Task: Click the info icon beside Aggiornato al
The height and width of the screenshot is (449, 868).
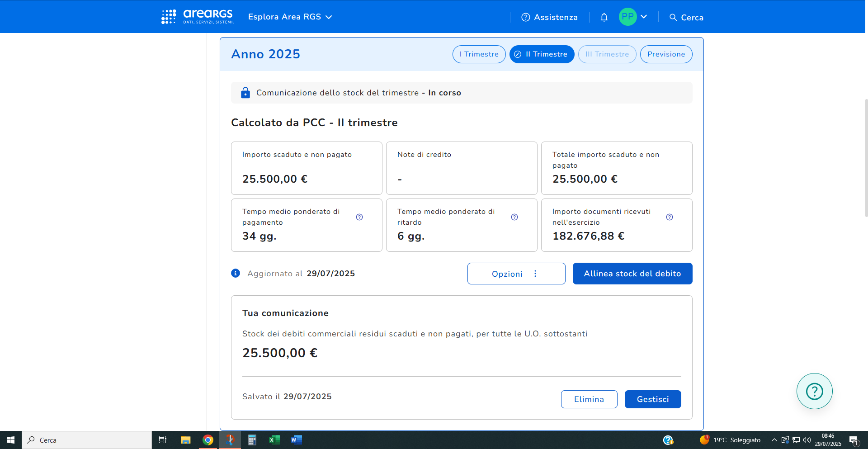Action: [236, 273]
